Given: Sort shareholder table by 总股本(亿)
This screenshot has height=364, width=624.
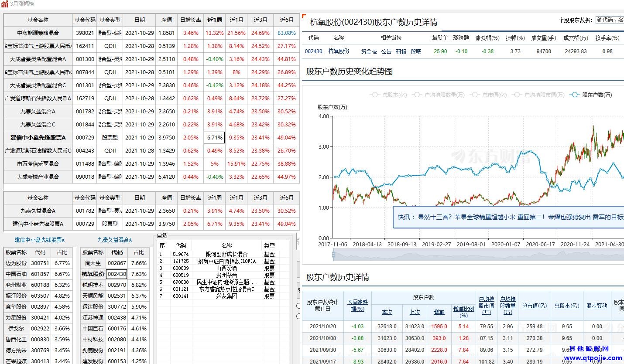Looking at the screenshot, I should (567, 306).
